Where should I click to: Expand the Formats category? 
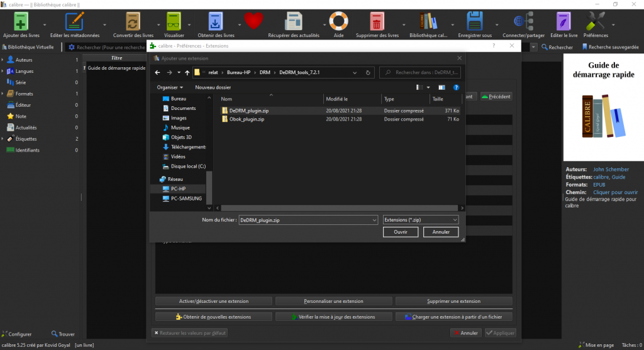[x=3, y=94]
